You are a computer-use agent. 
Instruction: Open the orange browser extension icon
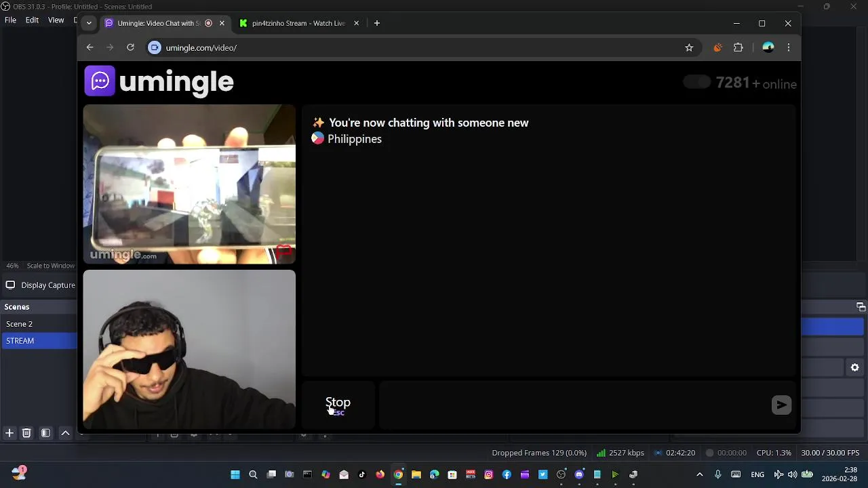pyautogui.click(x=717, y=47)
